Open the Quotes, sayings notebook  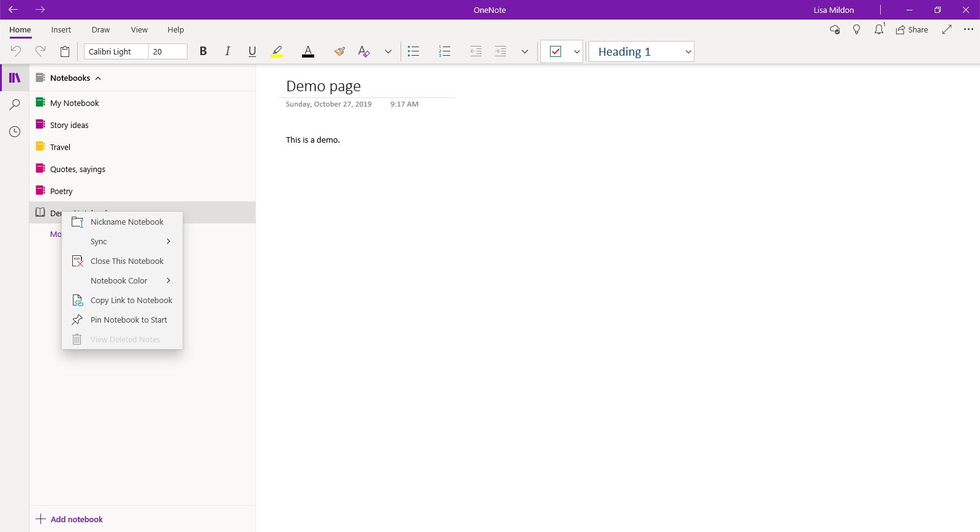[143, 169]
